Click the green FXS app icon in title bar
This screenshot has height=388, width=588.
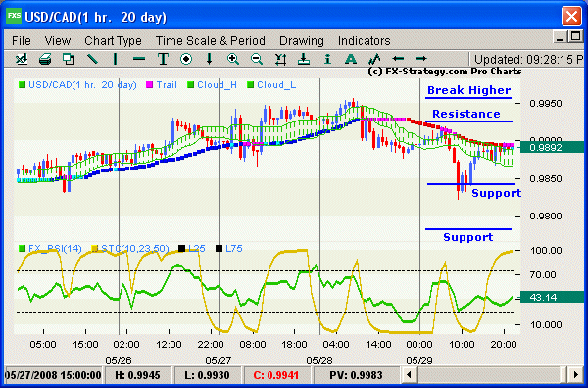14,16
